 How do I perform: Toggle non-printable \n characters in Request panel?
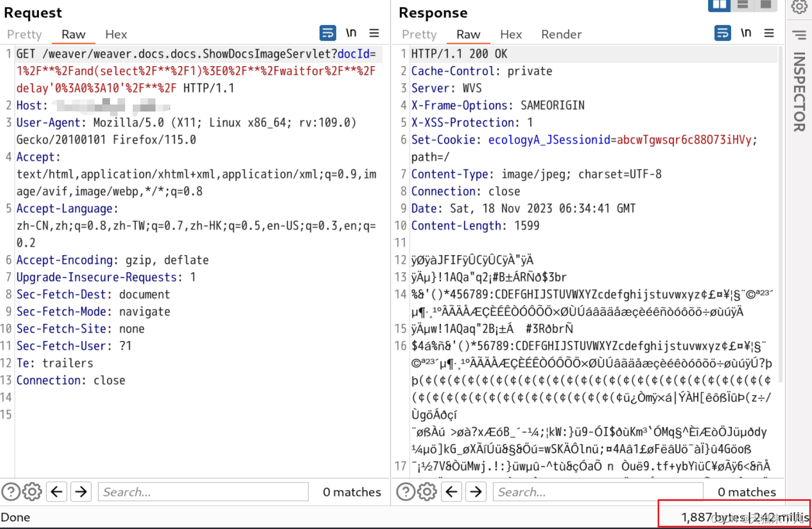coord(351,33)
